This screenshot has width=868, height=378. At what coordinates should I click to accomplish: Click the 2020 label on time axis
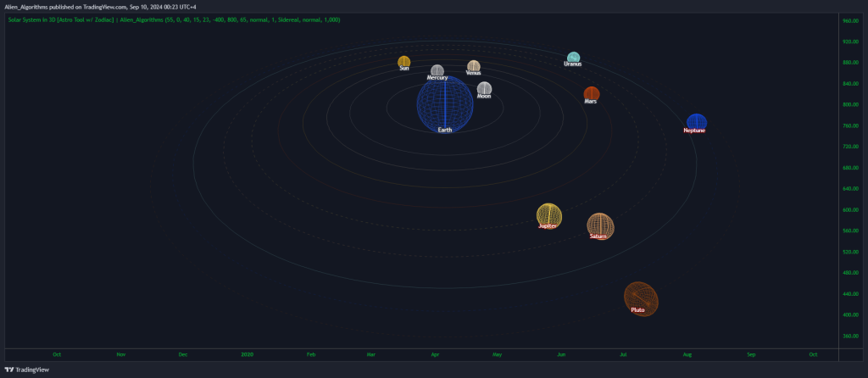248,354
